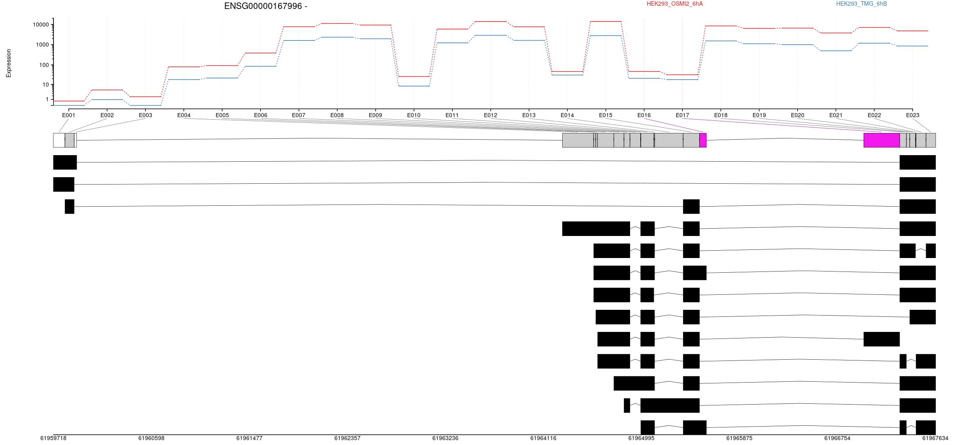
Task: Click exon label E007
Action: (298, 115)
